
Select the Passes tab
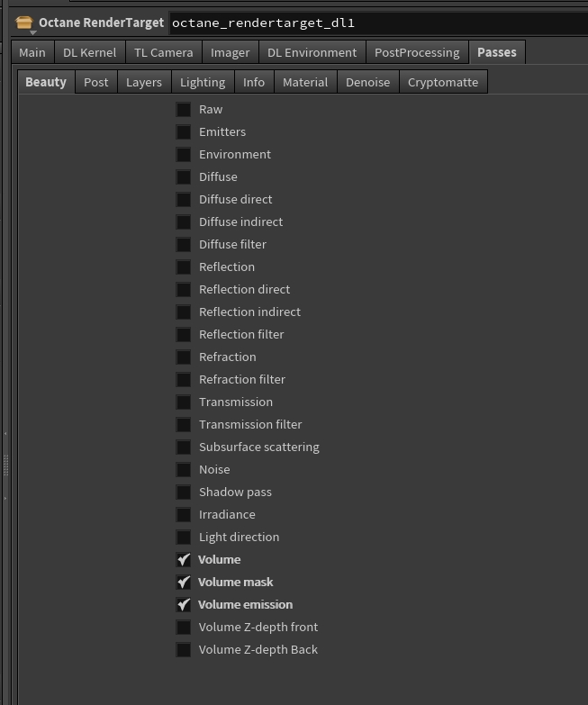click(497, 52)
